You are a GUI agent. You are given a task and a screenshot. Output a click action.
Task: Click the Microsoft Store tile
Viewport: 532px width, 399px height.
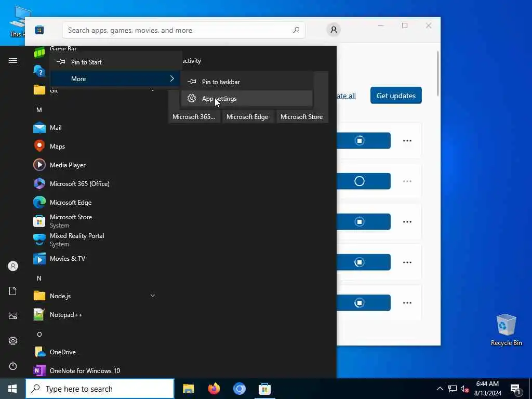point(302,117)
